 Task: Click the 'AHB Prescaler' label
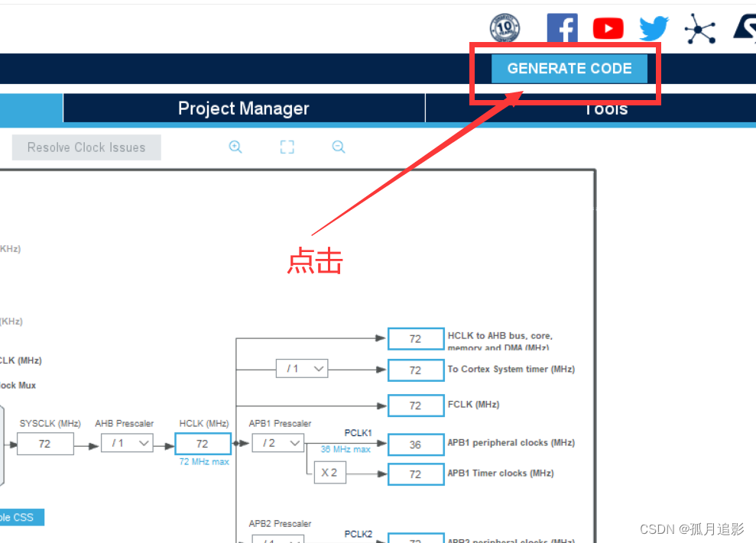[x=125, y=424]
